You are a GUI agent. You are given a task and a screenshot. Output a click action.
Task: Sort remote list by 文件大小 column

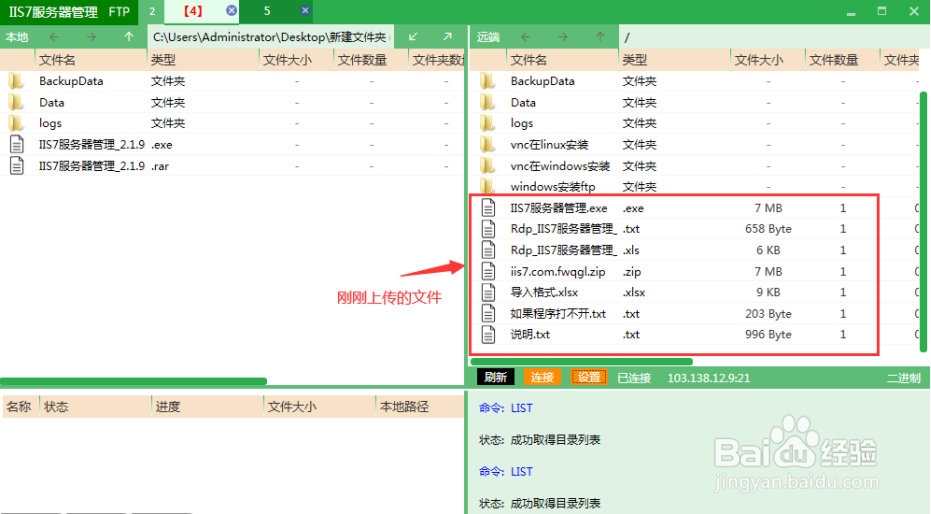pos(768,59)
